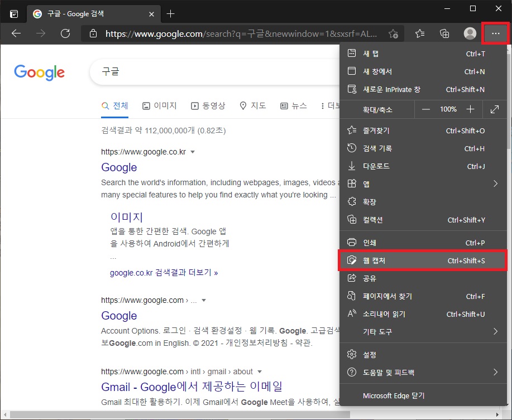The width and height of the screenshot is (512, 420).
Task: Open dropdown arrow next to google.co.kr result
Action: 193,151
